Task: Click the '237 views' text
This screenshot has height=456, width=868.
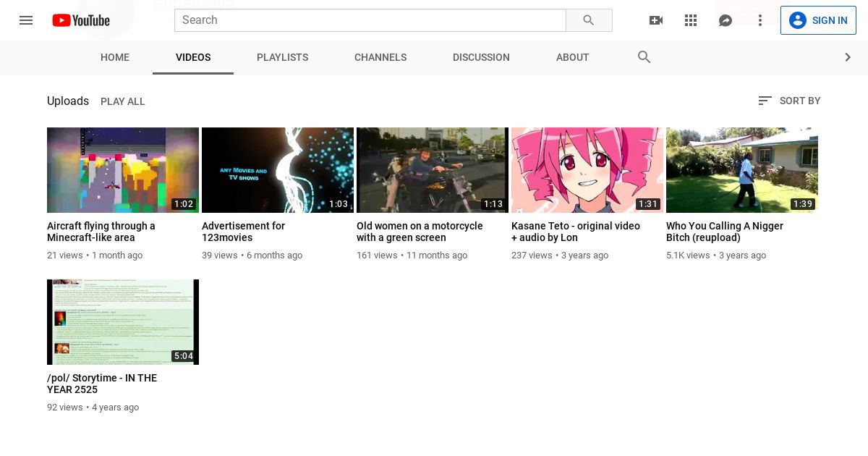Action: coord(532,256)
